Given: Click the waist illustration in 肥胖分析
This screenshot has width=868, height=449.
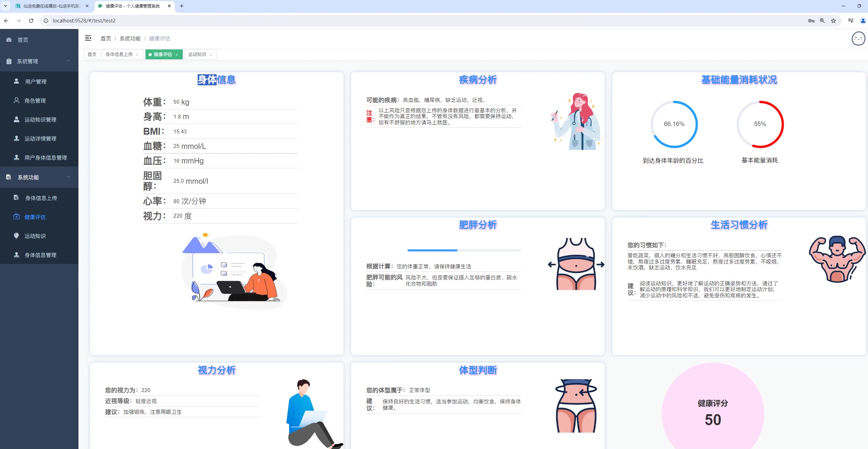Looking at the screenshot, I should 576,264.
